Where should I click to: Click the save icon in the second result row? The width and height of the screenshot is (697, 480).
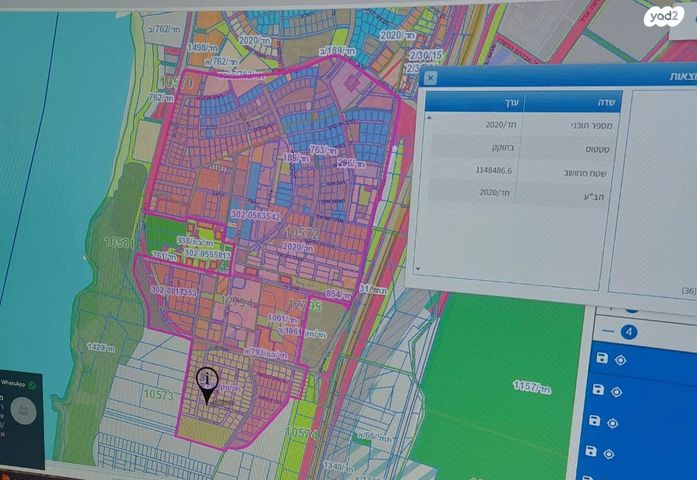[x=600, y=389]
